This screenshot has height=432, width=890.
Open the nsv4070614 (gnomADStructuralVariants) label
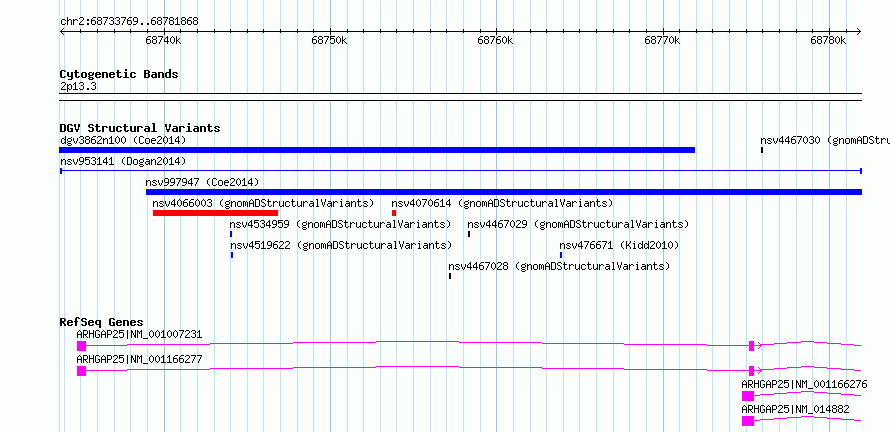[502, 203]
